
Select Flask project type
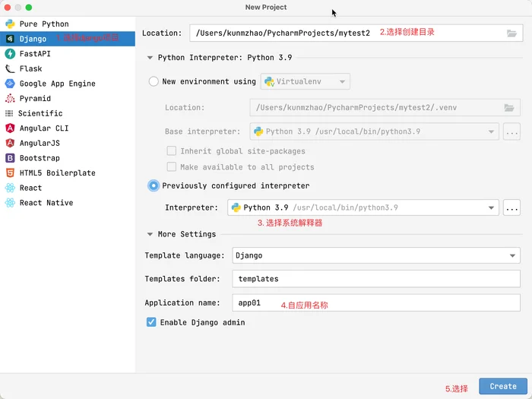[68, 68]
